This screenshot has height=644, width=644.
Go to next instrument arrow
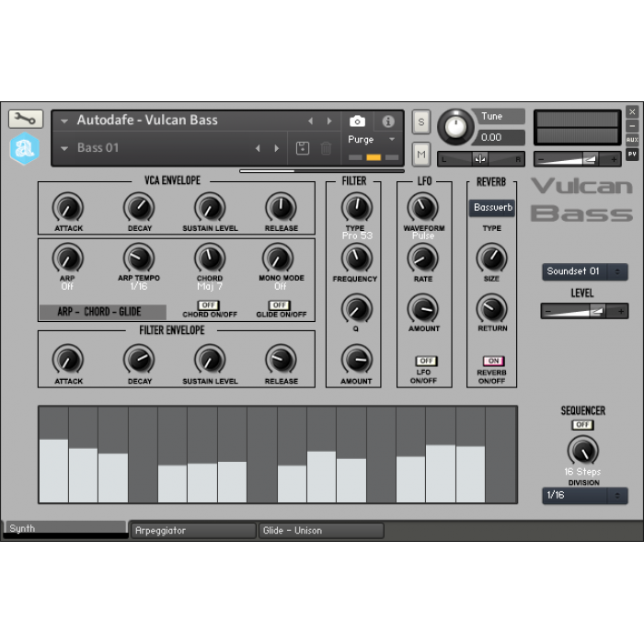(329, 121)
